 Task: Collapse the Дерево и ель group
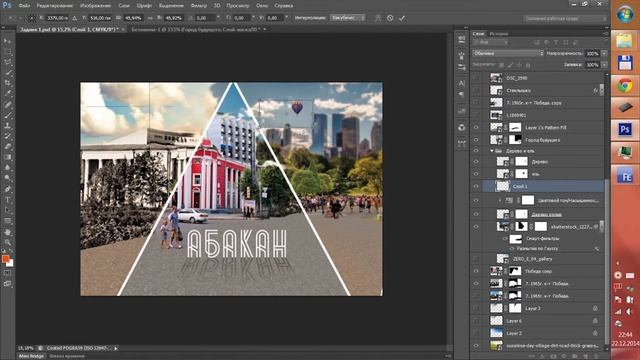pyautogui.click(x=492, y=151)
